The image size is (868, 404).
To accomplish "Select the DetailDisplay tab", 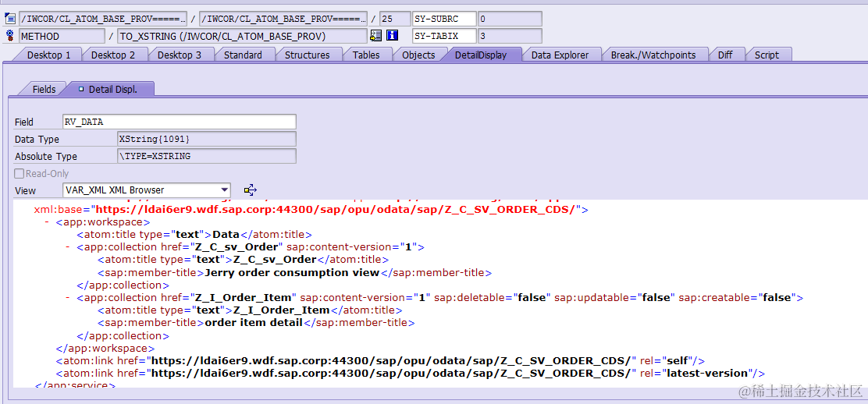I will [481, 55].
